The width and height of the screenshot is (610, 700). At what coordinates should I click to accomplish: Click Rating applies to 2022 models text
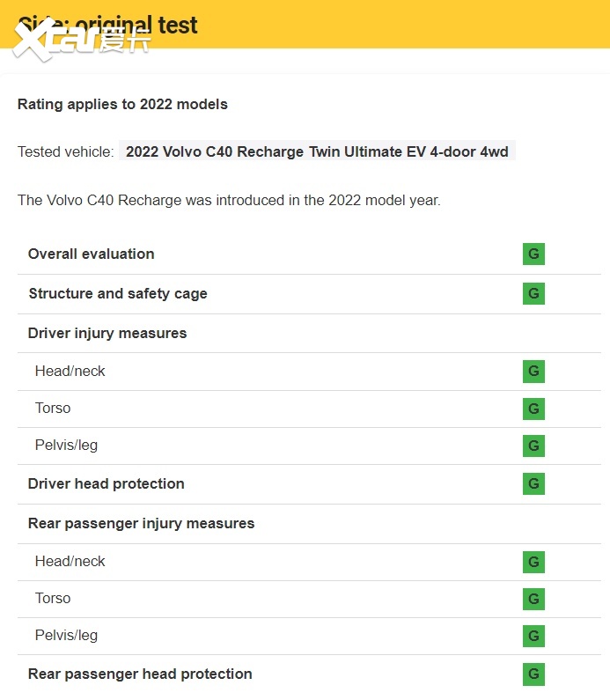point(122,104)
